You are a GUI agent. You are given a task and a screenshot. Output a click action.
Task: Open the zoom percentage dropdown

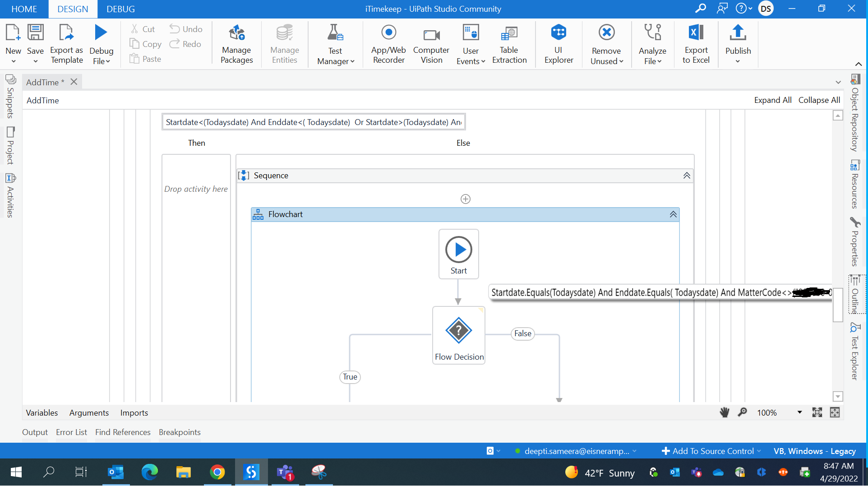(799, 412)
